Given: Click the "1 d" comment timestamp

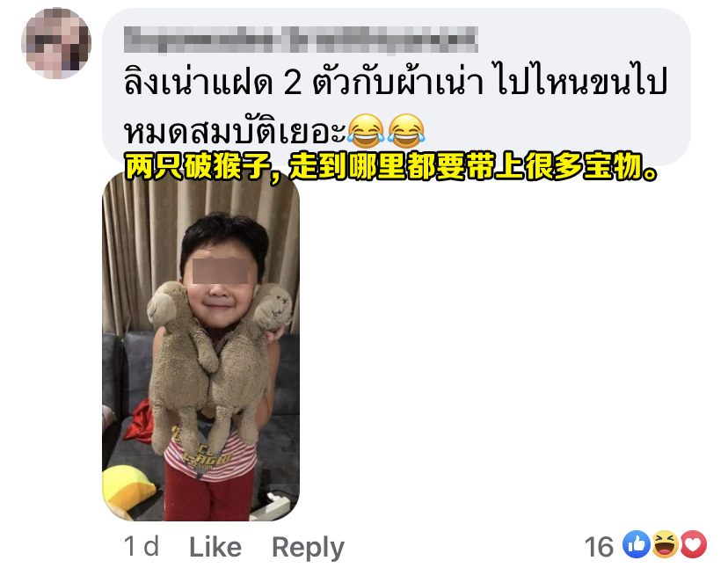Looking at the screenshot, I should pyautogui.click(x=142, y=546).
